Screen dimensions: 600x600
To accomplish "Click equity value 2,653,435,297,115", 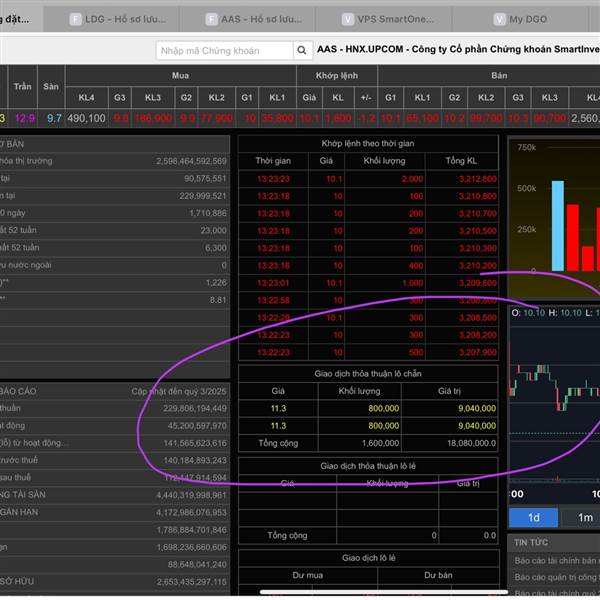I will pyautogui.click(x=191, y=582).
